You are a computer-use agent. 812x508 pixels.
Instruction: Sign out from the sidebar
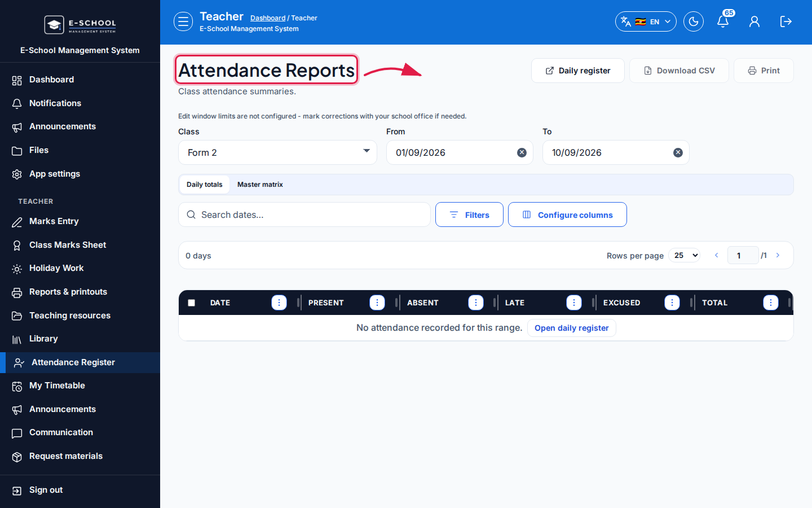point(80,490)
